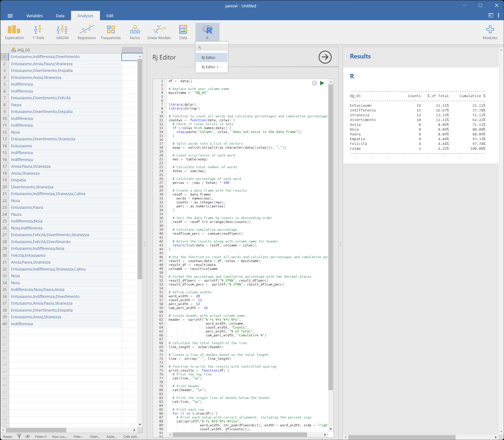
Task: Click the Calma row in results table
Action: click(417, 149)
